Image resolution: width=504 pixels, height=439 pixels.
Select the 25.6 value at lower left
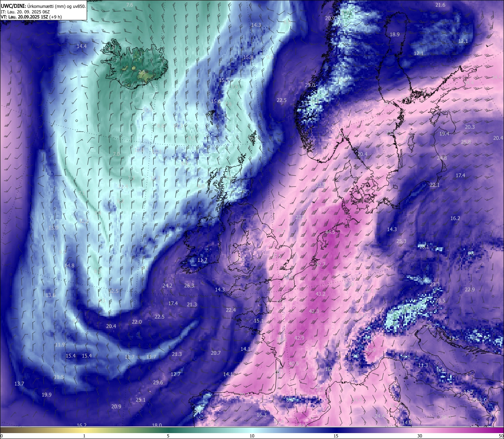(x=158, y=382)
